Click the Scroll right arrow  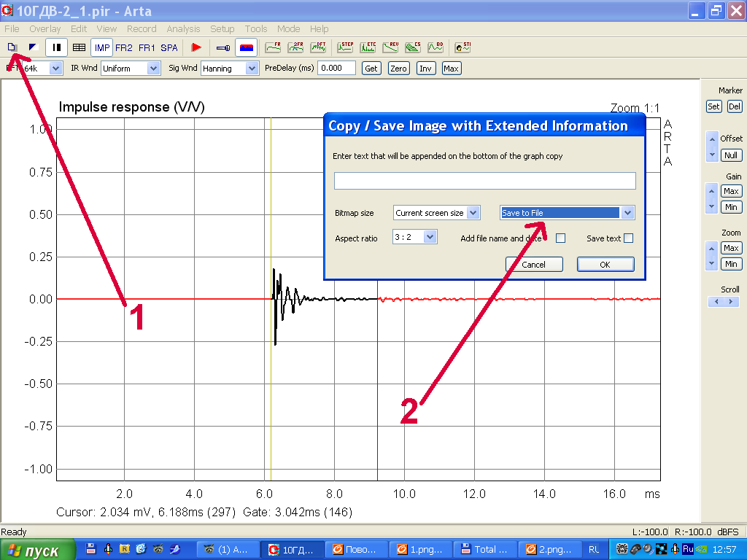731,301
